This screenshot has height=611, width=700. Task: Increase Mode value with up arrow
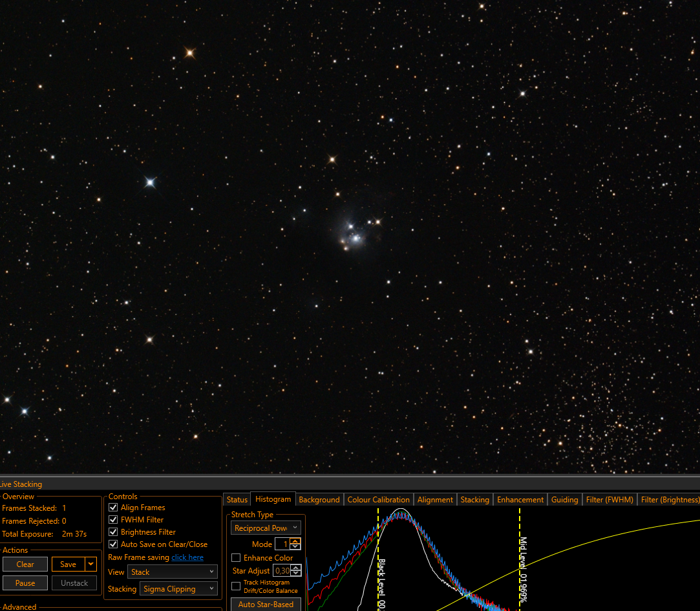coord(295,541)
